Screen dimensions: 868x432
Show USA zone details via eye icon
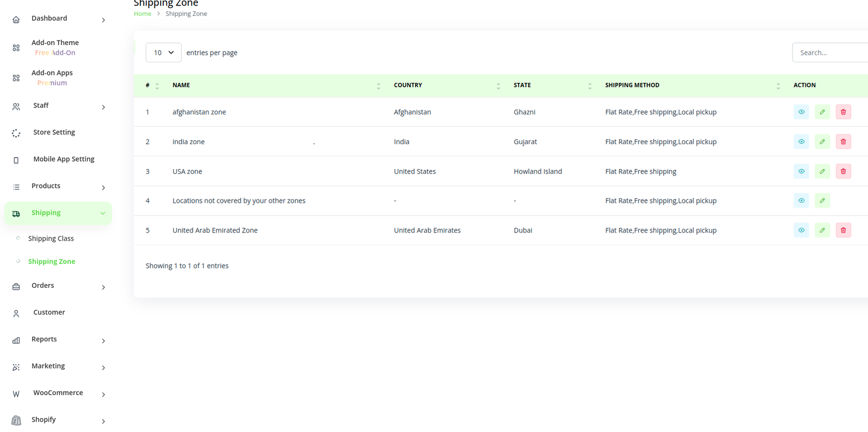(x=801, y=171)
